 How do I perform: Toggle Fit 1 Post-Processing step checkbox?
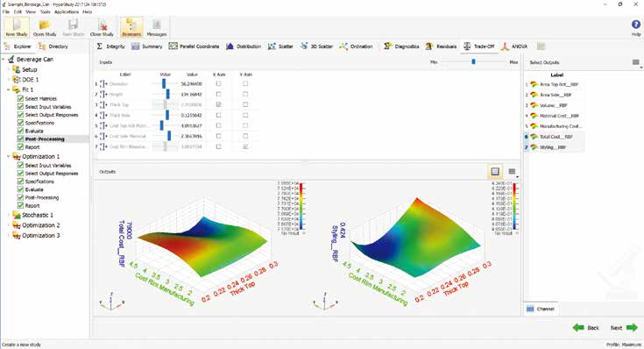[x=20, y=139]
